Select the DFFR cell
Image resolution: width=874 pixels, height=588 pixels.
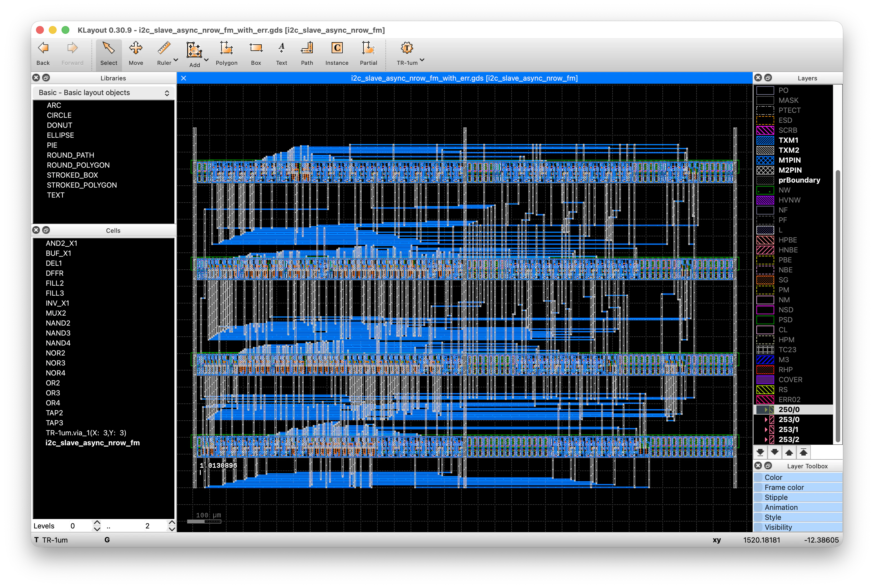pos(54,273)
